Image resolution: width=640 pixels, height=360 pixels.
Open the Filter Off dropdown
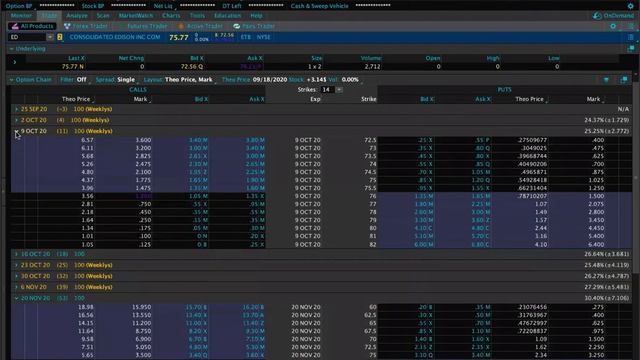point(82,80)
